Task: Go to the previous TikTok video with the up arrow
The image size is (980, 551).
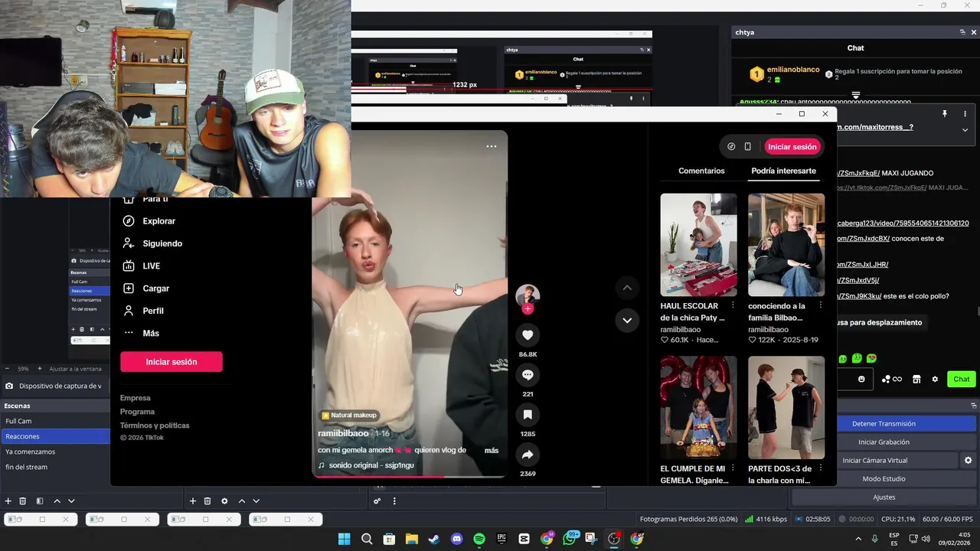Action: (627, 288)
